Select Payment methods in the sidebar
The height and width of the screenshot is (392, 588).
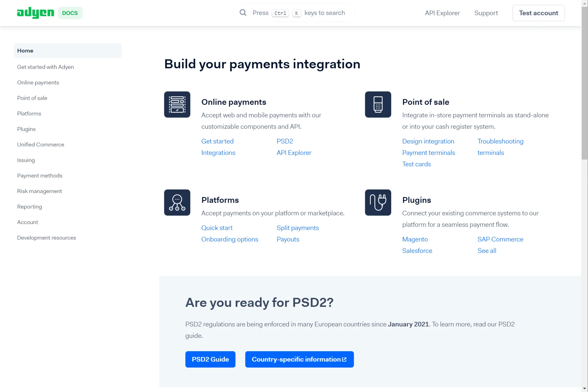click(x=40, y=175)
